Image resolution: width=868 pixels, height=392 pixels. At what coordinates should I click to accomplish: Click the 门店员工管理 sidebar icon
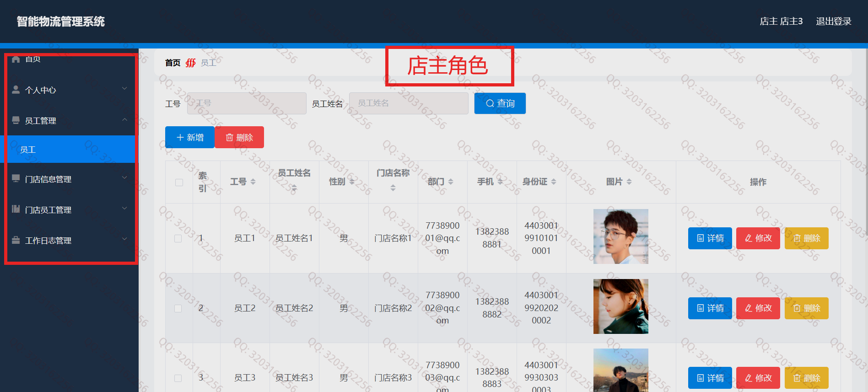pos(16,209)
